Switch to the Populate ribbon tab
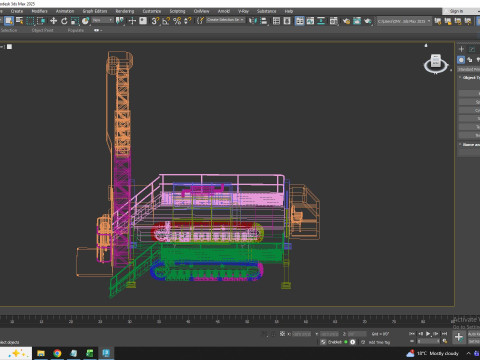480x360 pixels. (76, 30)
